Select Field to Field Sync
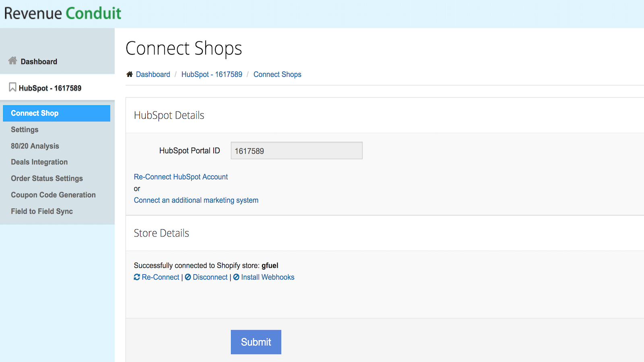 point(42,211)
